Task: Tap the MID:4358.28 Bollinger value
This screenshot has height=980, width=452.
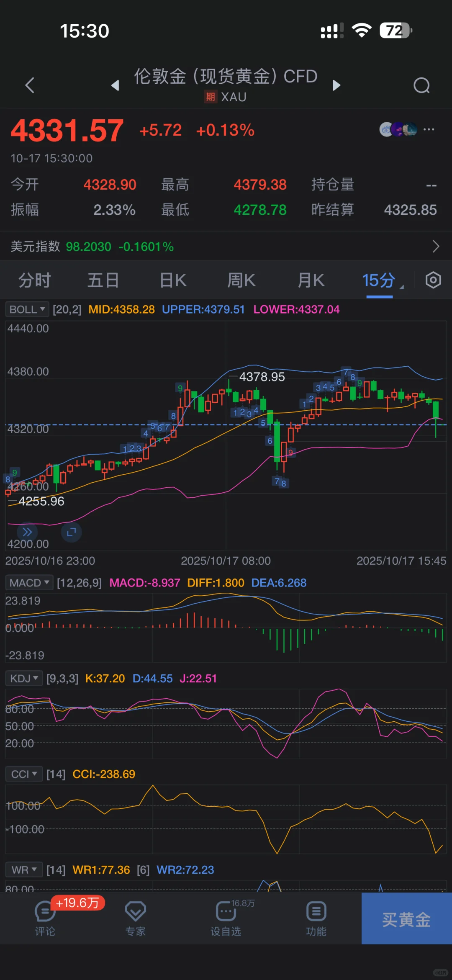Action: (x=121, y=309)
